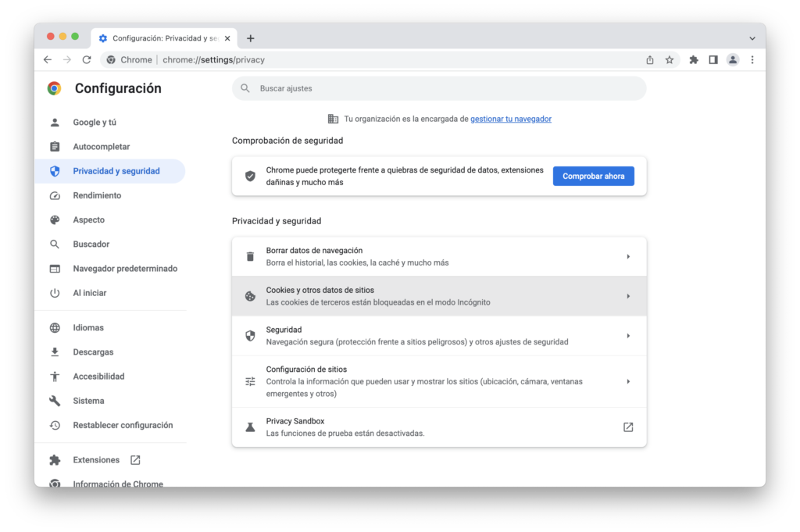
Task: Go to Aspecto settings section
Action: click(88, 220)
